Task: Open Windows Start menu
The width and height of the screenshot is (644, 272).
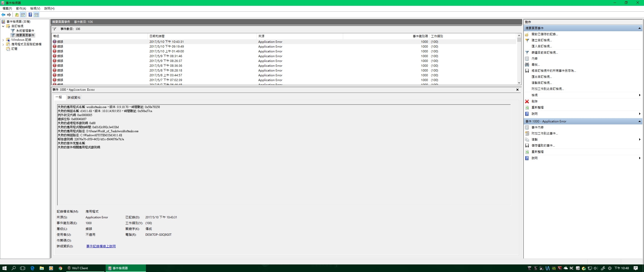Action: tap(4, 268)
